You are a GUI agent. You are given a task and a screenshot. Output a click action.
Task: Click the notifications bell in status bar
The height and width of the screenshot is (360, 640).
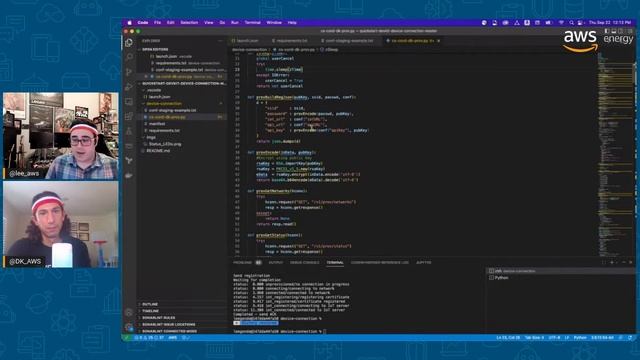630,338
